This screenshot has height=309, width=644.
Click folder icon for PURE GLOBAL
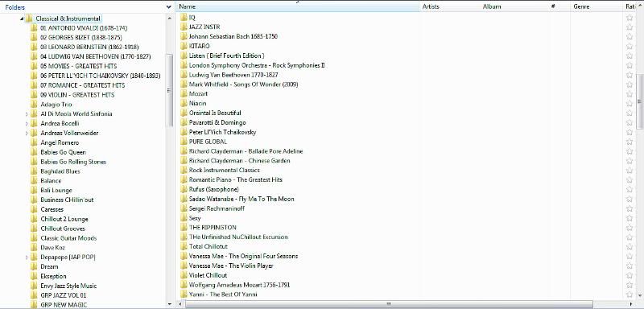184,142
